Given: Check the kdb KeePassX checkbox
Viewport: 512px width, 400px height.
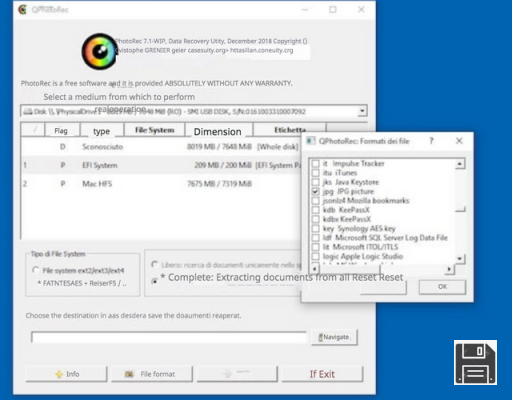Looking at the screenshot, I should [x=315, y=210].
